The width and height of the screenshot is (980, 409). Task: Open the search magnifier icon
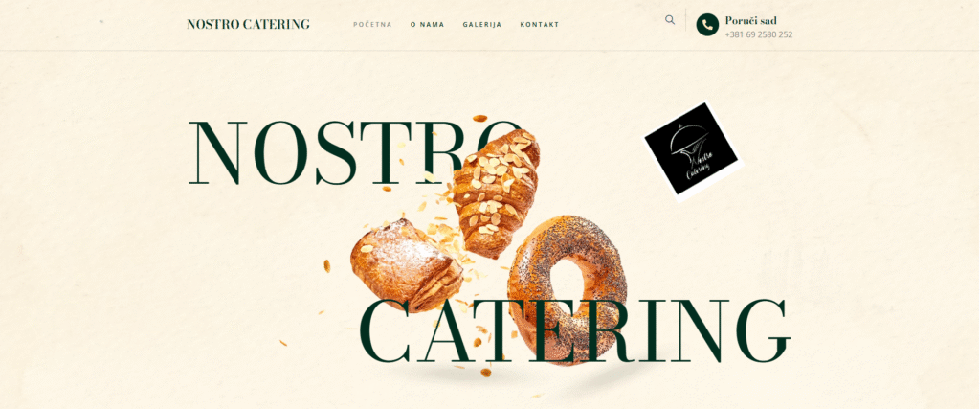(670, 20)
